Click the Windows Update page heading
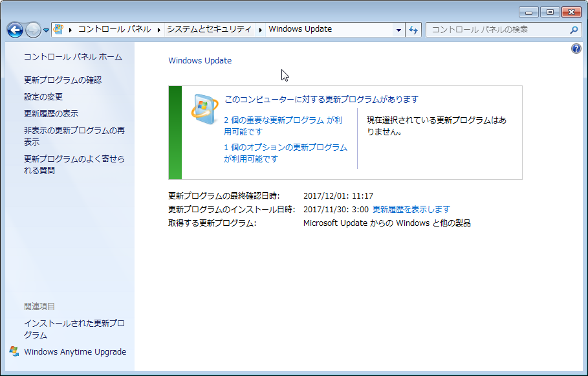 coord(200,61)
